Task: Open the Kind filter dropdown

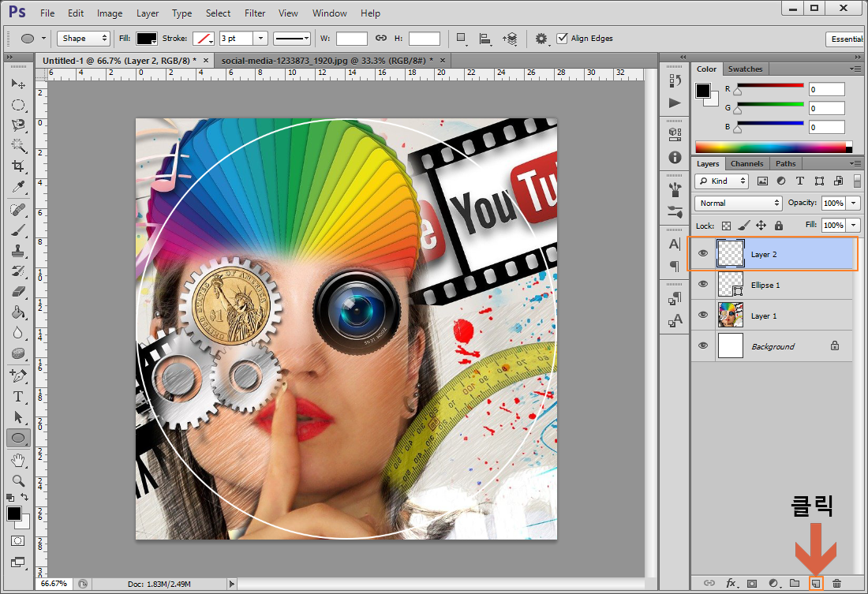Action: coord(722,181)
